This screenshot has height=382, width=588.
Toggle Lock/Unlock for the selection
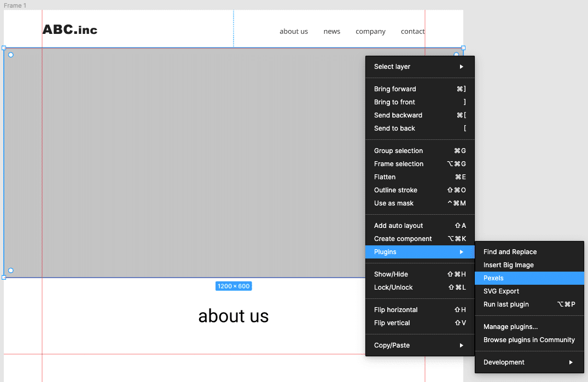point(420,287)
